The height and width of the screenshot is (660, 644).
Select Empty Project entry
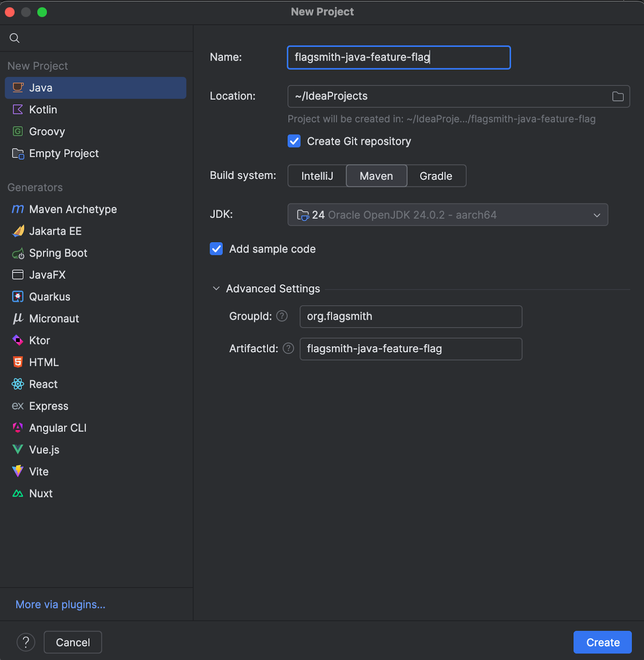[95, 153]
